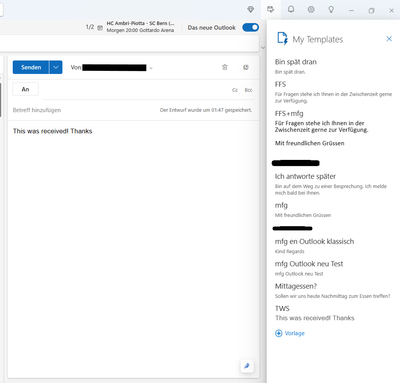Add a new Vorlage template

tap(290, 333)
